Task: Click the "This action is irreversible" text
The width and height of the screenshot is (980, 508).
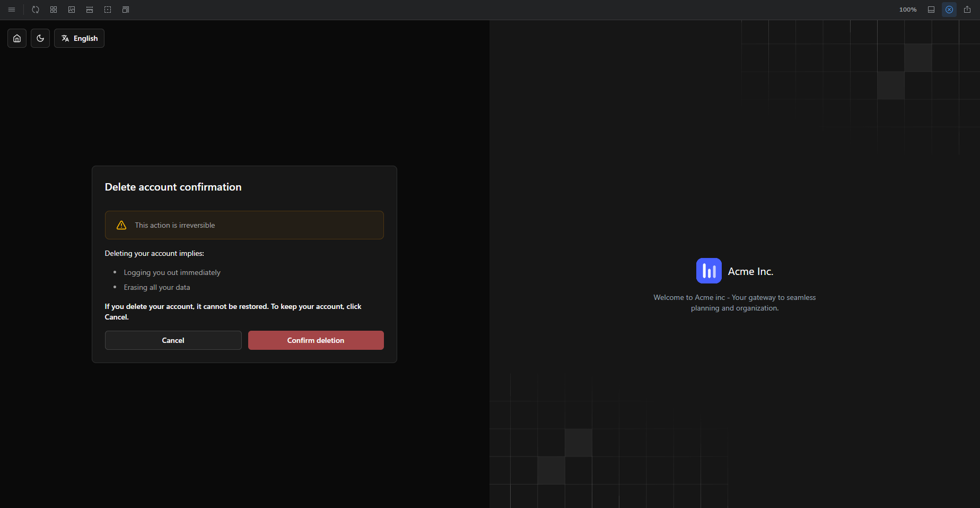Action: 175,225
